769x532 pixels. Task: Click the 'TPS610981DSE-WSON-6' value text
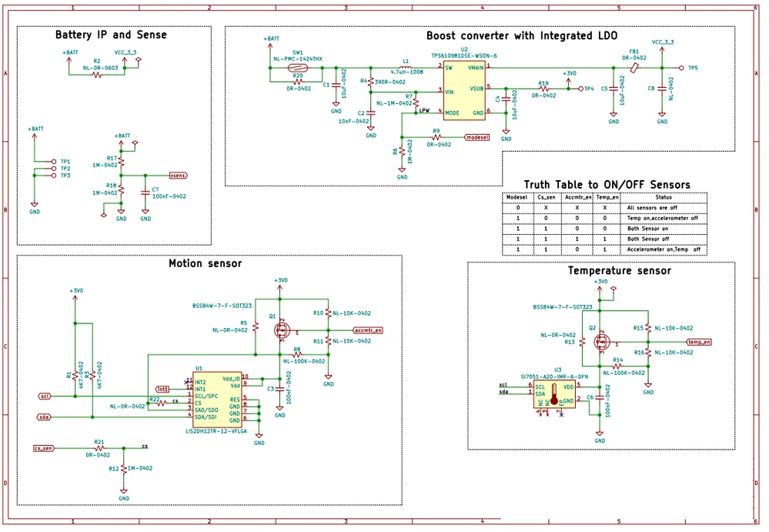point(464,56)
